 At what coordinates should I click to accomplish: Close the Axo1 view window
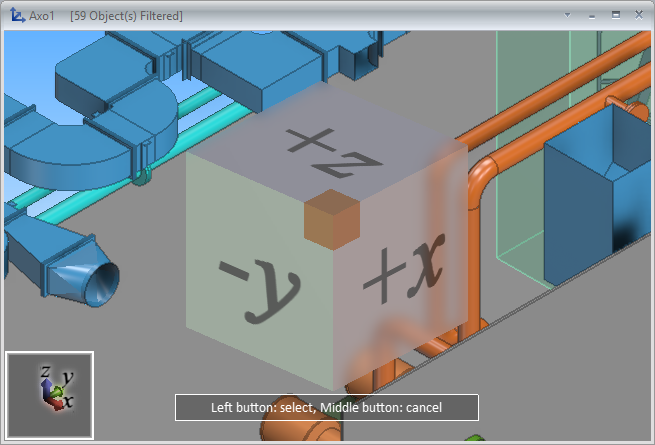tap(638, 16)
